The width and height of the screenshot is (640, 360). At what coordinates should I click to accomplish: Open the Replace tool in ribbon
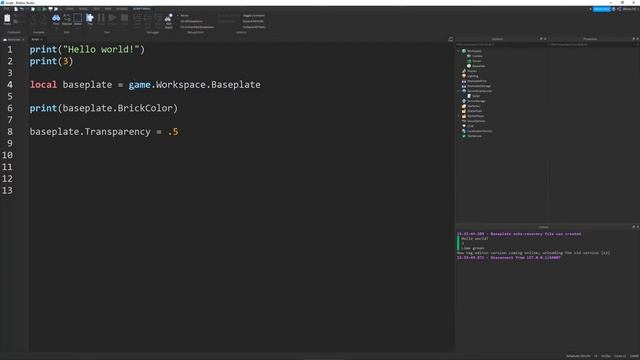(67, 19)
